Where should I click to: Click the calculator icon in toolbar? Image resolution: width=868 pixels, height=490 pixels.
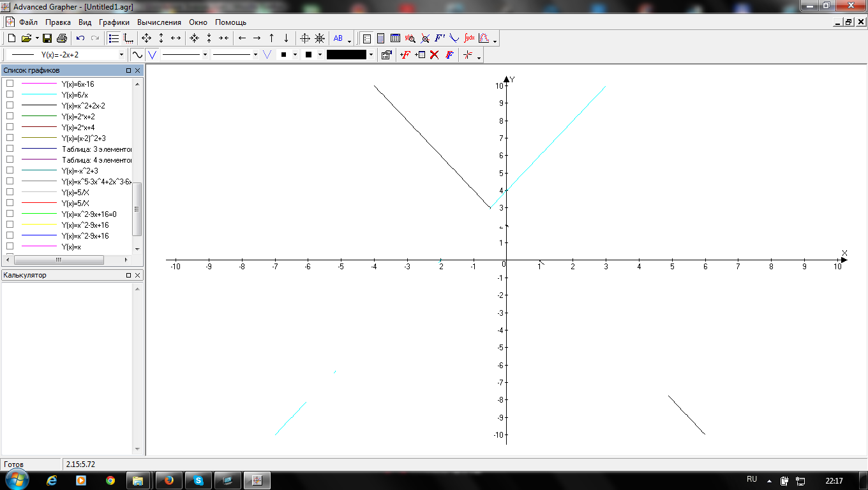(x=380, y=38)
